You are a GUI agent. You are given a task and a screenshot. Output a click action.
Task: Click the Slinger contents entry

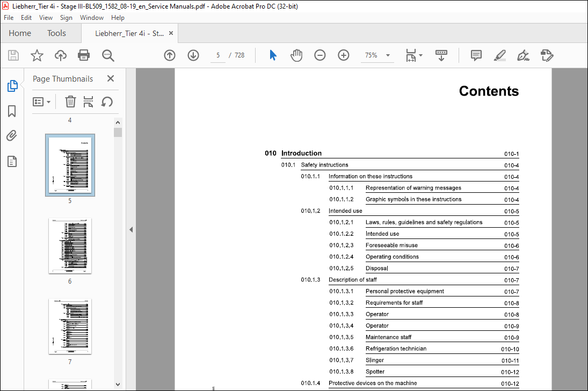click(x=424, y=360)
